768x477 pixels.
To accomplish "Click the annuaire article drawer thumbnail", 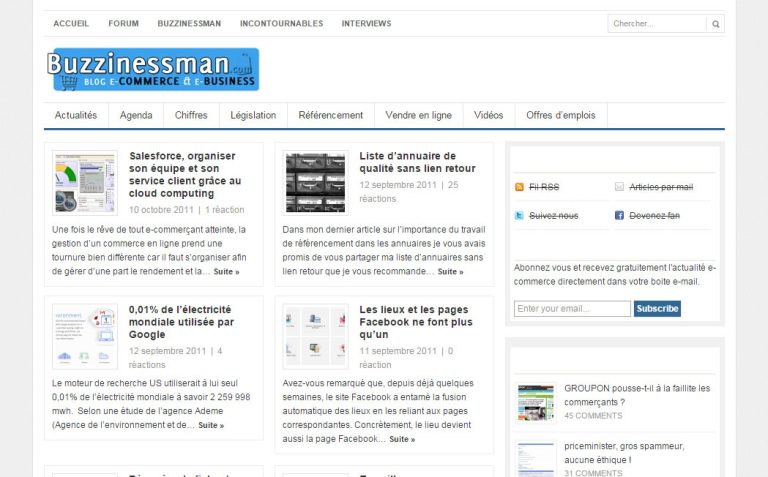I will (315, 183).
